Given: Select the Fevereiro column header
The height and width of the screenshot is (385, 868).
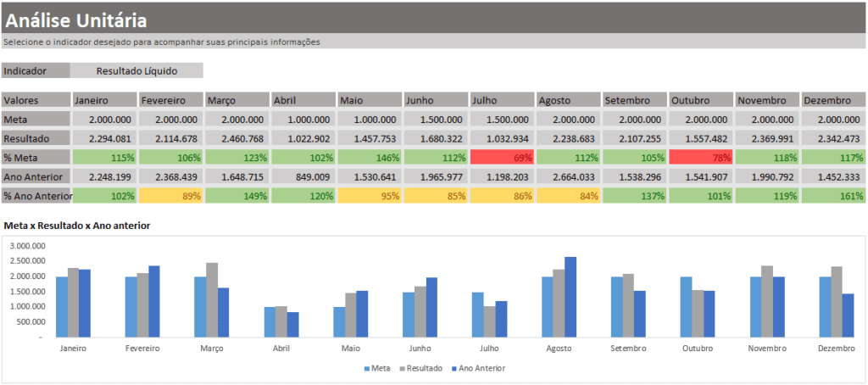Looking at the screenshot, I should 171,100.
